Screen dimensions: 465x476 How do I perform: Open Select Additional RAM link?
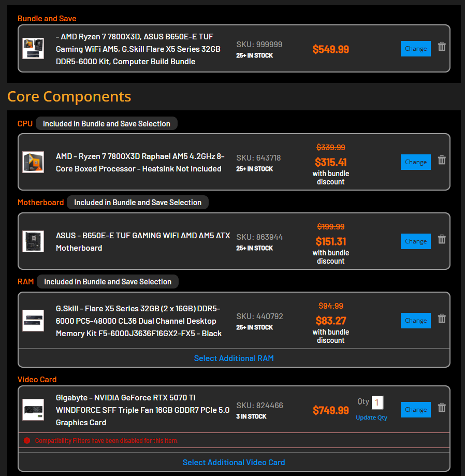[x=234, y=358]
